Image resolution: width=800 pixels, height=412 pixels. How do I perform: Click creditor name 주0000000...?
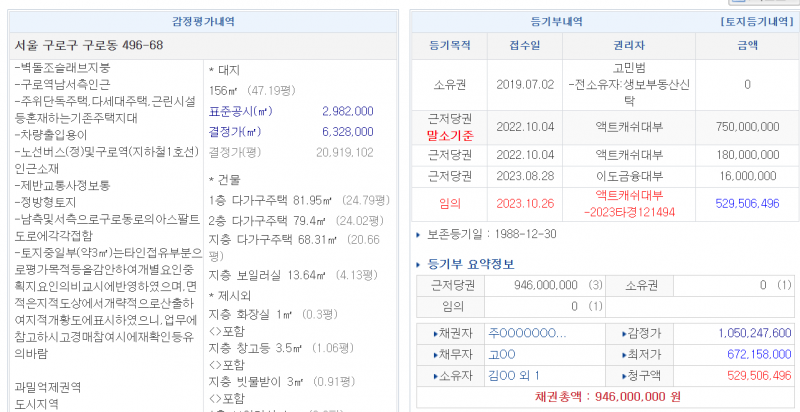[x=527, y=333]
